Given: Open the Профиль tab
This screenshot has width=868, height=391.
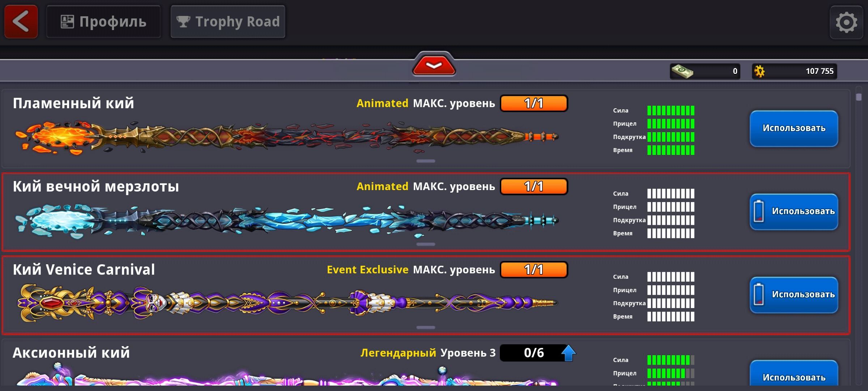Looking at the screenshot, I should click(103, 22).
